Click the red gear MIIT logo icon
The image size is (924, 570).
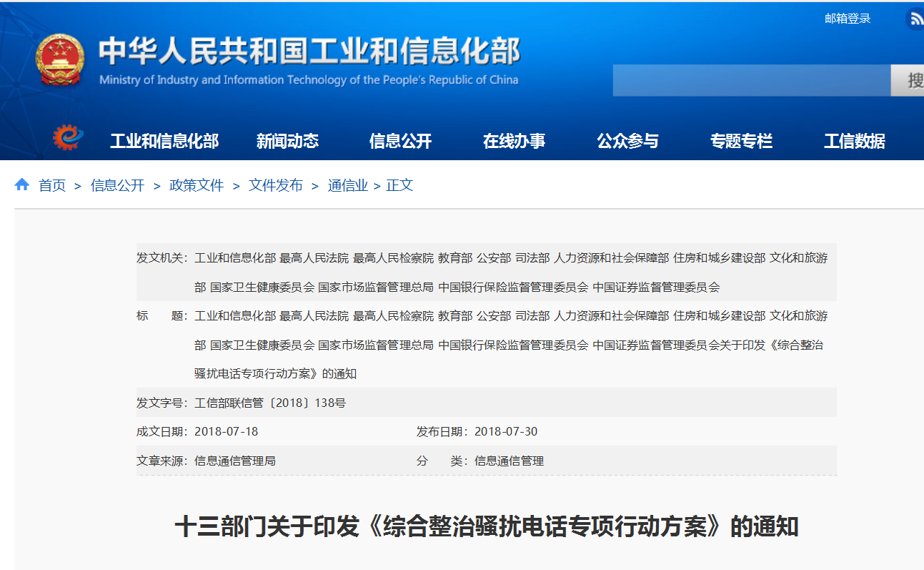click(68, 137)
